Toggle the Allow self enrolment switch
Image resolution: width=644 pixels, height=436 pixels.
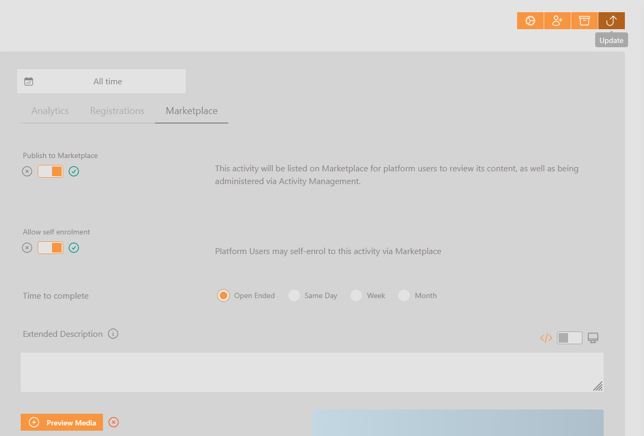[x=51, y=248]
